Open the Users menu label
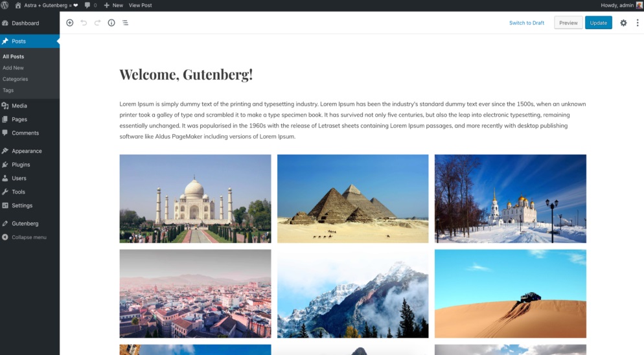 tap(19, 178)
